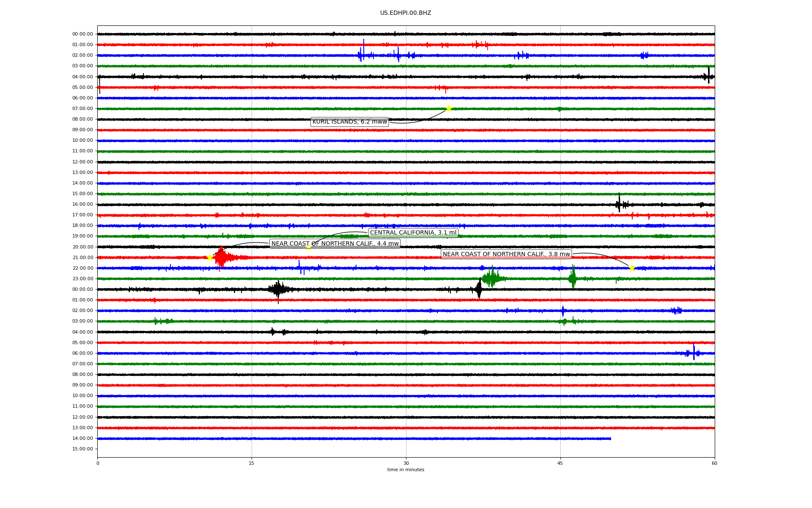Screen dimensions: 812x508
Task: Click the star marker on the 21:00:00 trace
Action: pyautogui.click(x=210, y=257)
